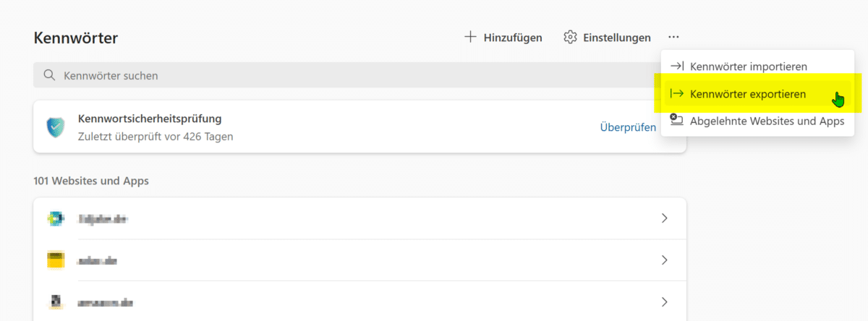The width and height of the screenshot is (868, 321).
Task: Click the export arrow icon
Action: pyautogui.click(x=677, y=94)
